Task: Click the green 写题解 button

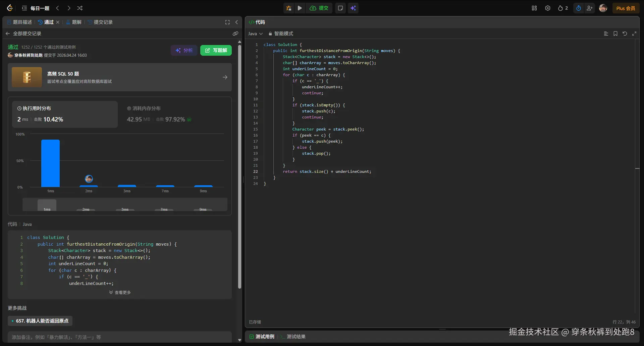Action: (216, 50)
